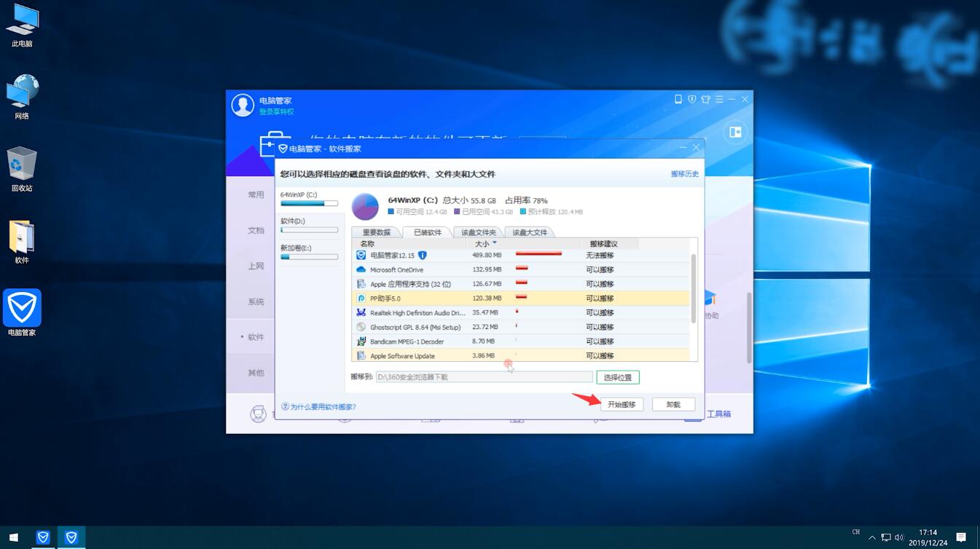This screenshot has height=549, width=980.
Task: Switch to the 该盘大文件 tab
Action: [x=530, y=232]
